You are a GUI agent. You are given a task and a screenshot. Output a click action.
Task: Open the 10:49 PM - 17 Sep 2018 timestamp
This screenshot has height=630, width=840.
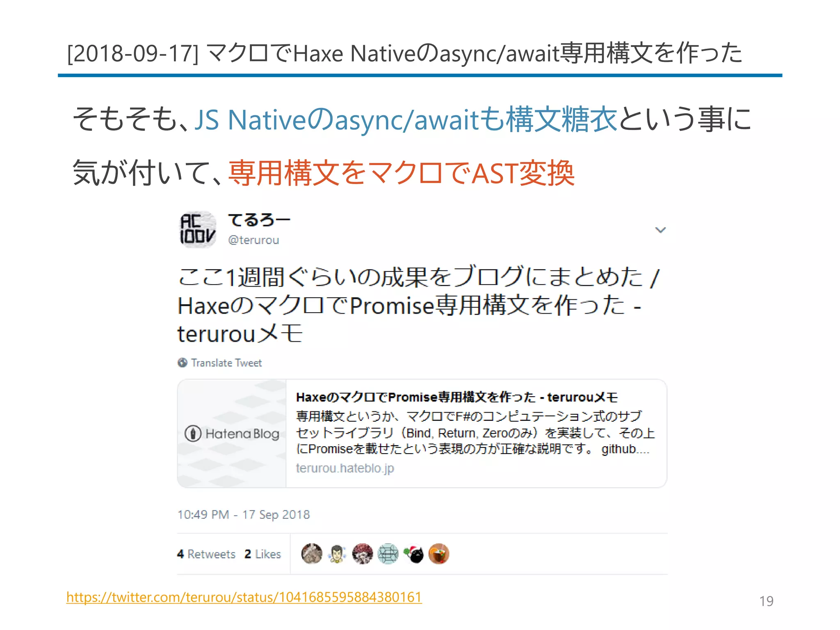244,514
